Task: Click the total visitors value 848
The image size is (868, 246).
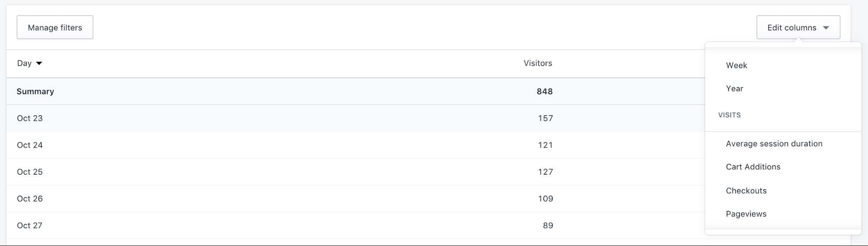Action: 545,91
